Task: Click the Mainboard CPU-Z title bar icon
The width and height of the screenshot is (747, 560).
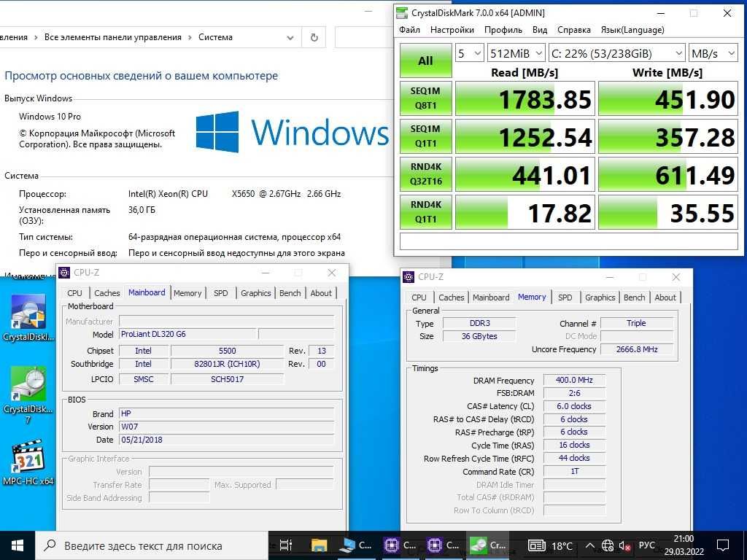Action: 64,273
